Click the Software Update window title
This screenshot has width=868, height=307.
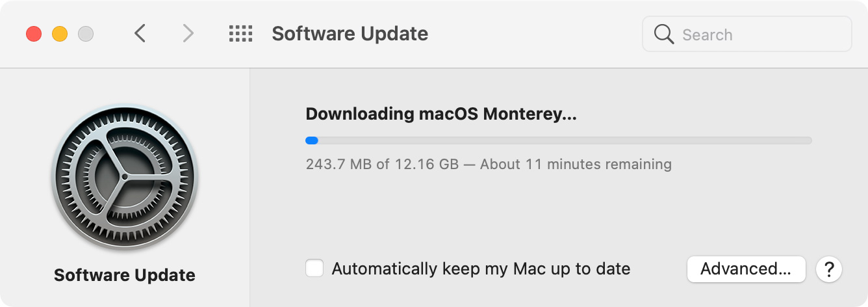tap(350, 34)
